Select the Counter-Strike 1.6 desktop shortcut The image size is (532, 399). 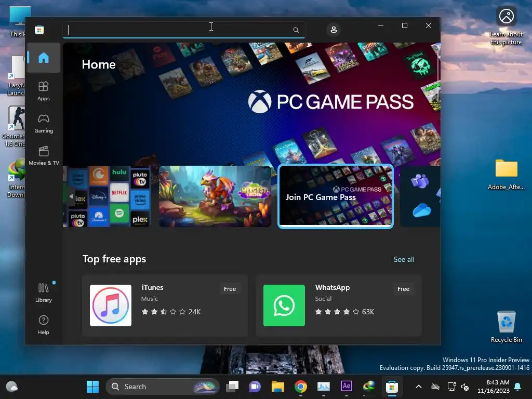click(x=13, y=127)
